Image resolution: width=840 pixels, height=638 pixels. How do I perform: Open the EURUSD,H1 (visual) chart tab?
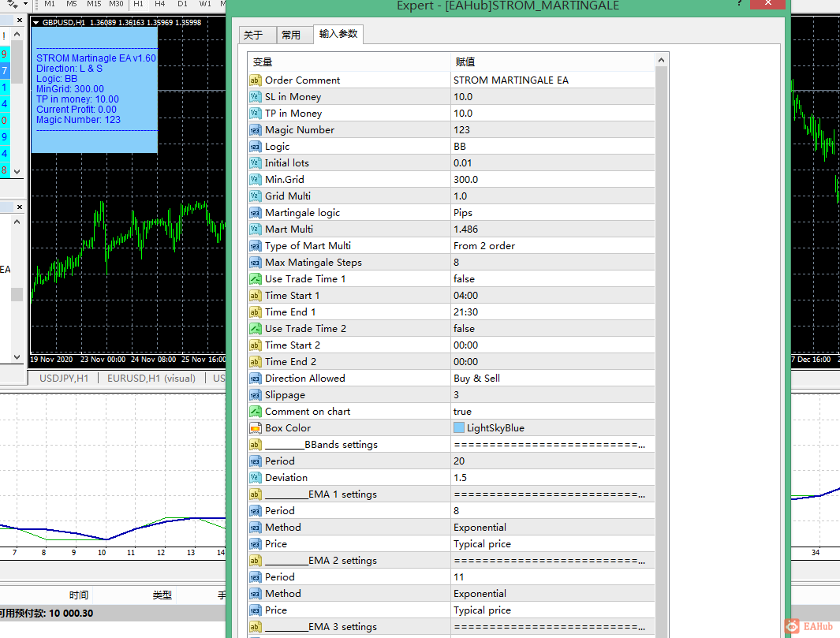click(151, 379)
